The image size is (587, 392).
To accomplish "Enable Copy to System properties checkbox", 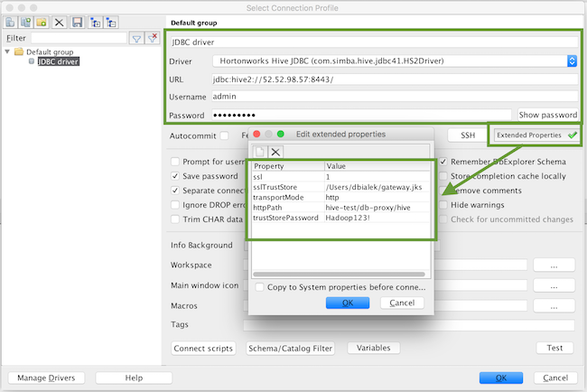I will [x=260, y=287].
